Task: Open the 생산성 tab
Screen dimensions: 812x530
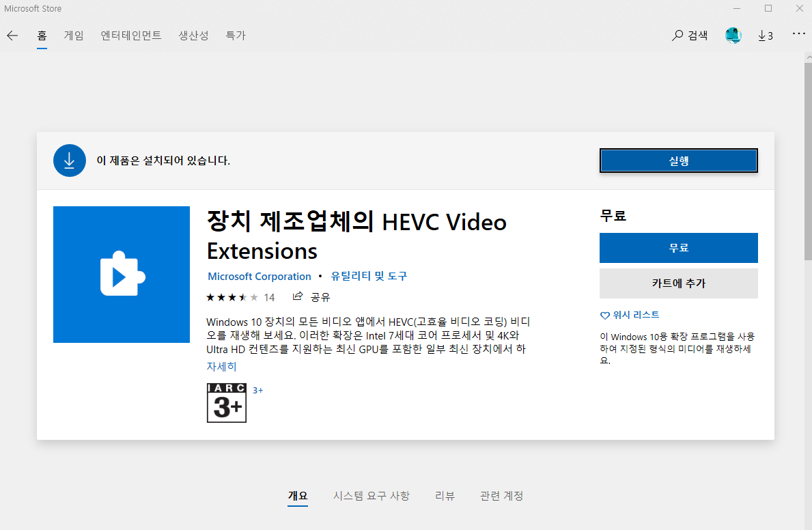Action: click(x=194, y=36)
